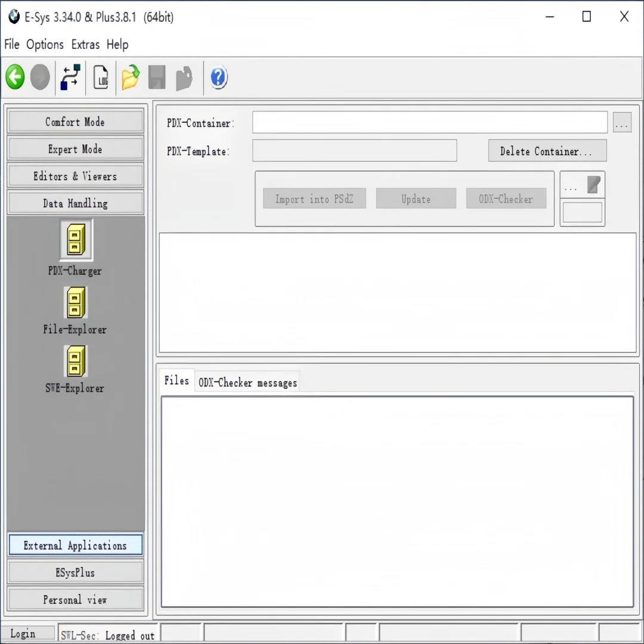Expand the Expert Mode section
644x644 pixels.
tap(75, 148)
